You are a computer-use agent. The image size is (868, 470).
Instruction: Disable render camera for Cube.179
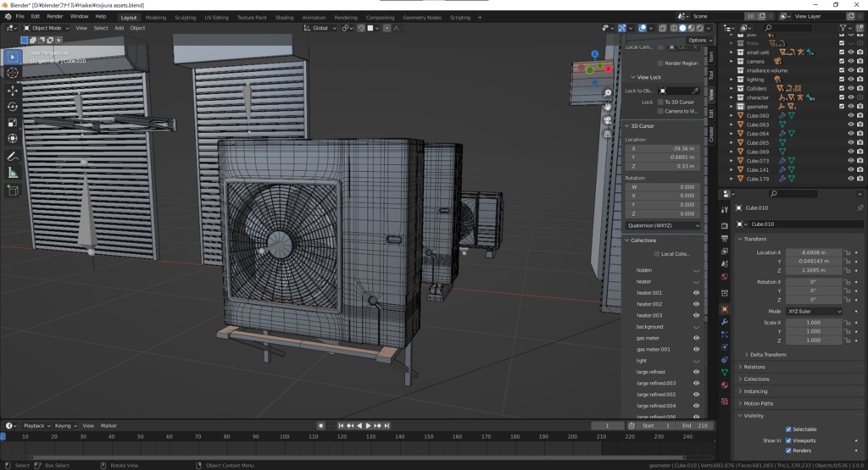point(860,179)
